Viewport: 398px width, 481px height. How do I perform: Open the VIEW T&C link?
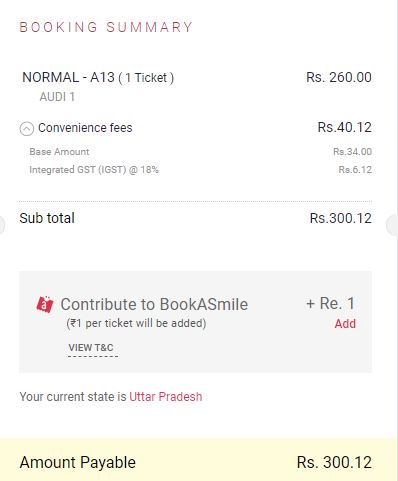pyautogui.click(x=91, y=348)
